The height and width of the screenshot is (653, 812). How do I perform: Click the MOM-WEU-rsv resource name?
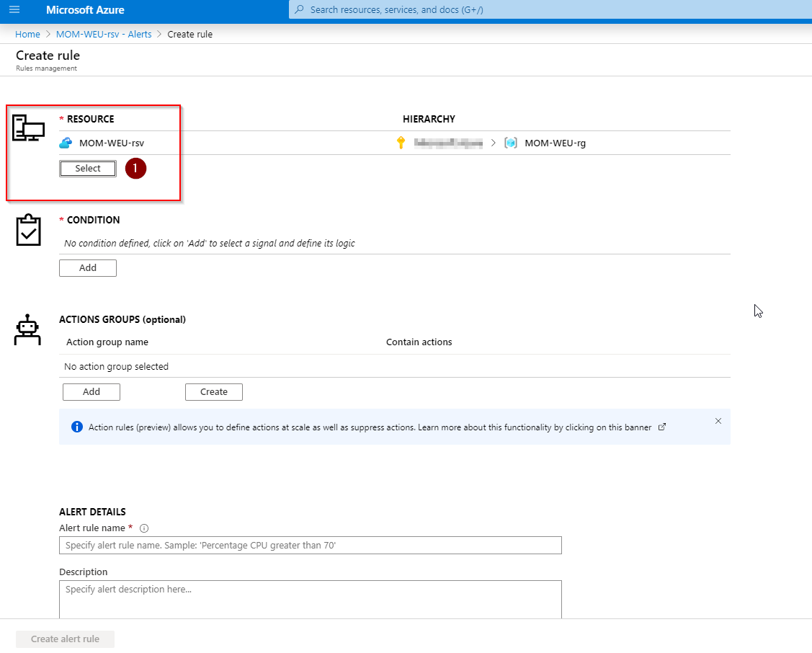(x=112, y=143)
